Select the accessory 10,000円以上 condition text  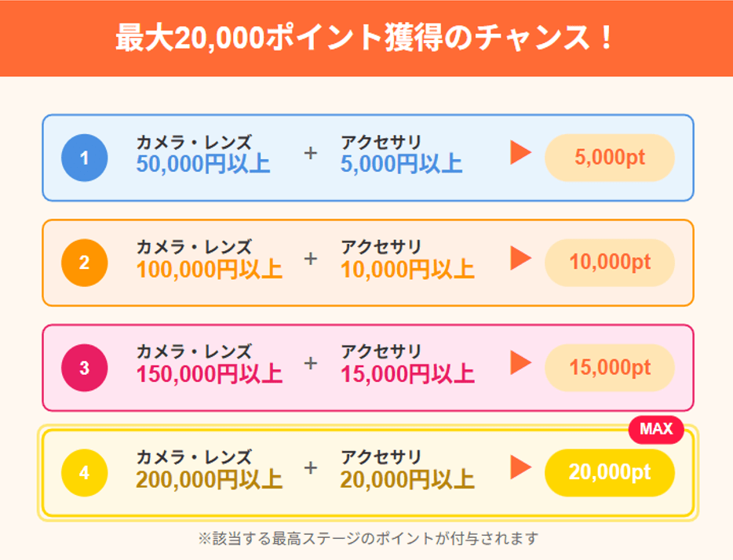(x=407, y=269)
